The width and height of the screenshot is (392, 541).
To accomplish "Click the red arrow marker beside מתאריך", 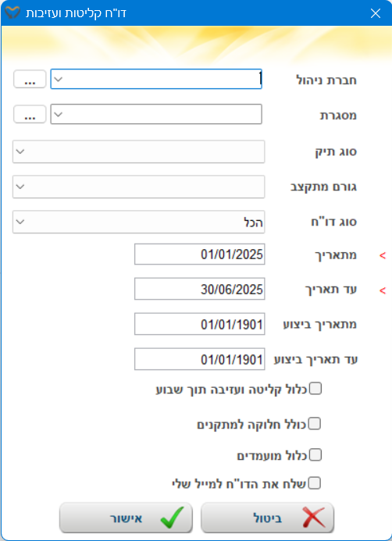I will coord(383,255).
